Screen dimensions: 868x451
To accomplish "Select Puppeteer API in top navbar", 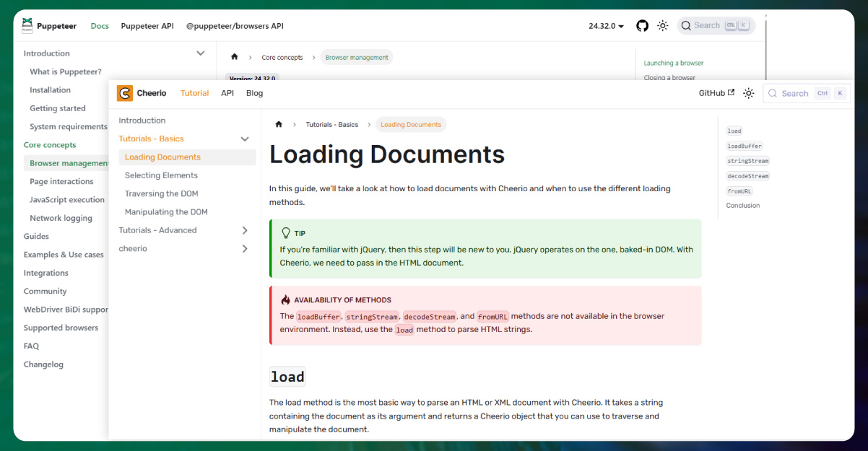I will (147, 26).
